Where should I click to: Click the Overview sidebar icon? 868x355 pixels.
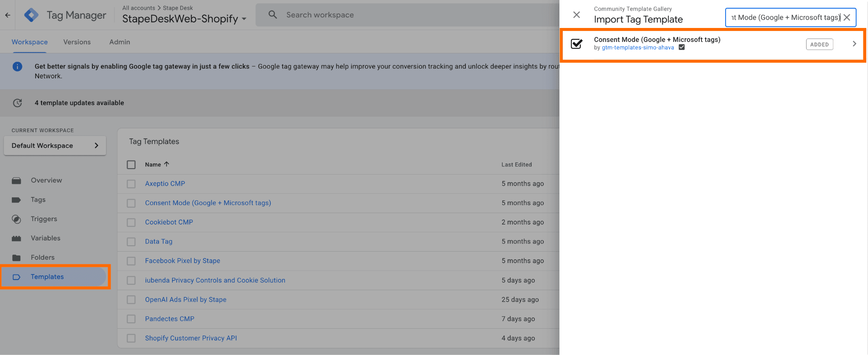coord(17,181)
